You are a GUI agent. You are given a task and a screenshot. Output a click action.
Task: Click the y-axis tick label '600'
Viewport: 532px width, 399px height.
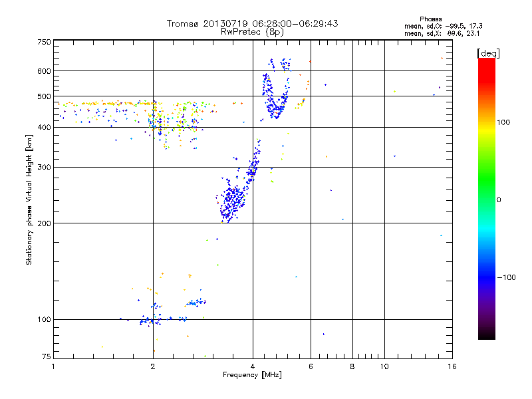(x=44, y=71)
